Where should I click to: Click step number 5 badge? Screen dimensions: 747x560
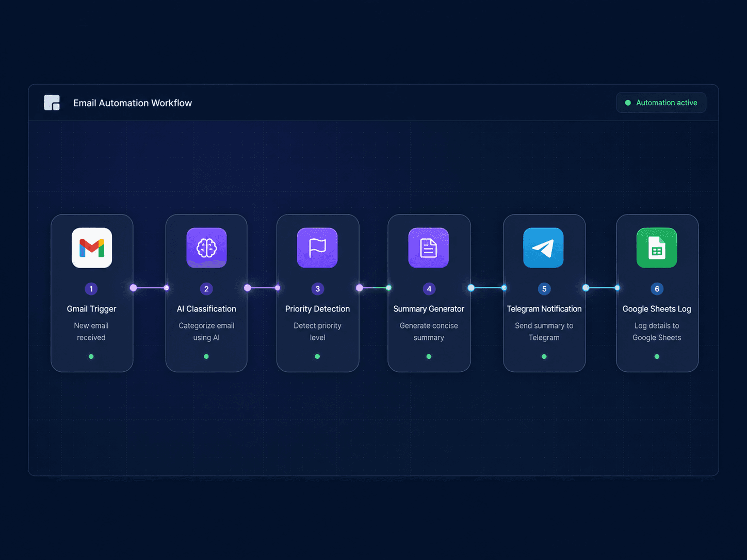tap(544, 289)
